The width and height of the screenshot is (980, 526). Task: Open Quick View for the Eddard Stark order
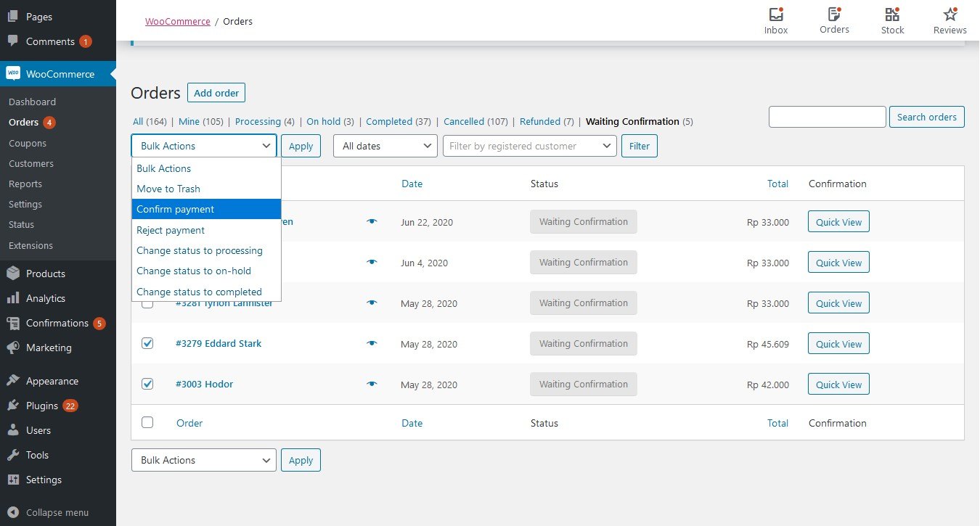click(x=838, y=344)
